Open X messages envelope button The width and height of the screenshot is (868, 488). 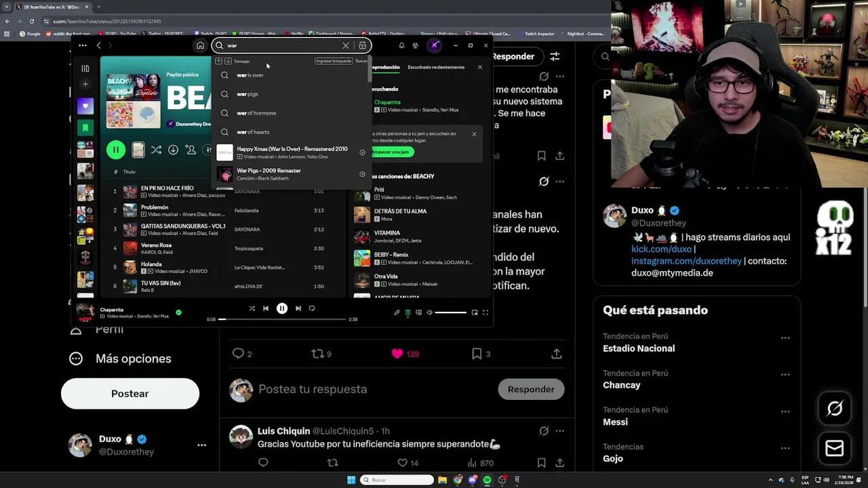point(835,448)
